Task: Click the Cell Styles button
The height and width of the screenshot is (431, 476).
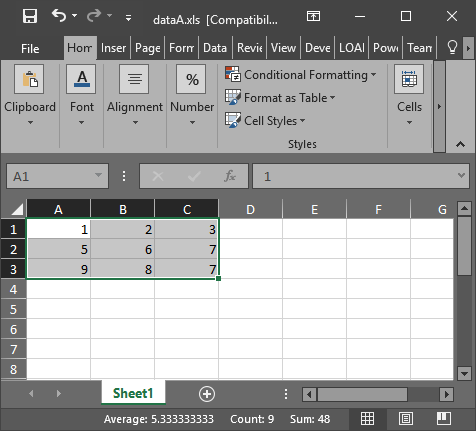Action: 265,121
